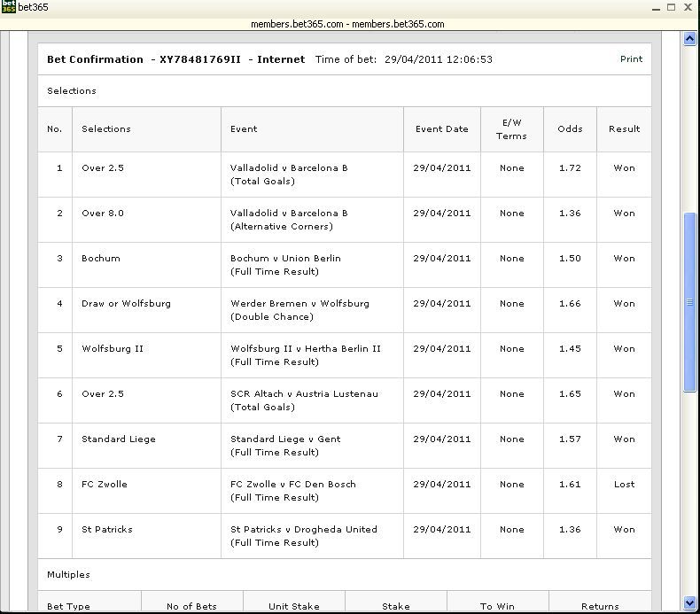Click the bet365 logo icon in title bar
Screen dimensions: 700x614
click(x=9, y=7)
